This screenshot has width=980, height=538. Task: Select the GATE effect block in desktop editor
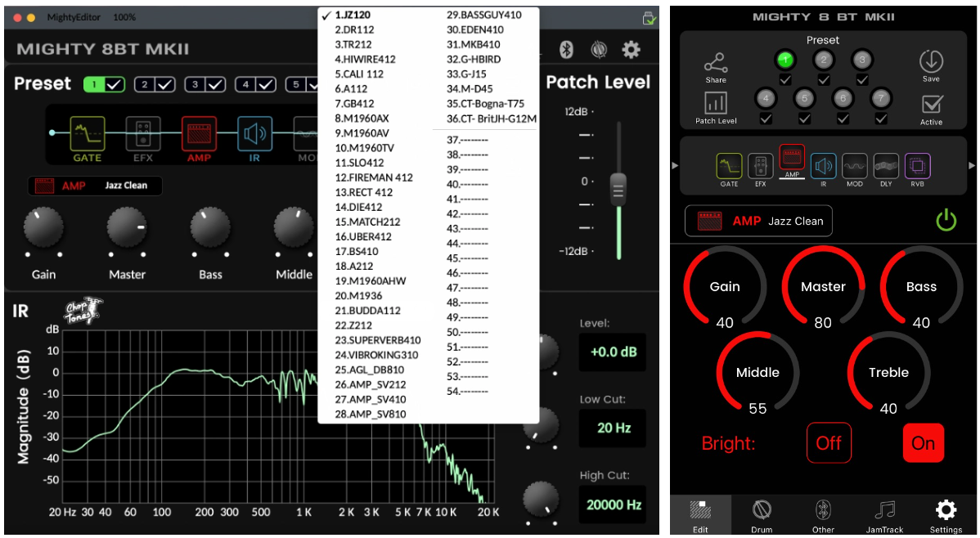(x=87, y=136)
